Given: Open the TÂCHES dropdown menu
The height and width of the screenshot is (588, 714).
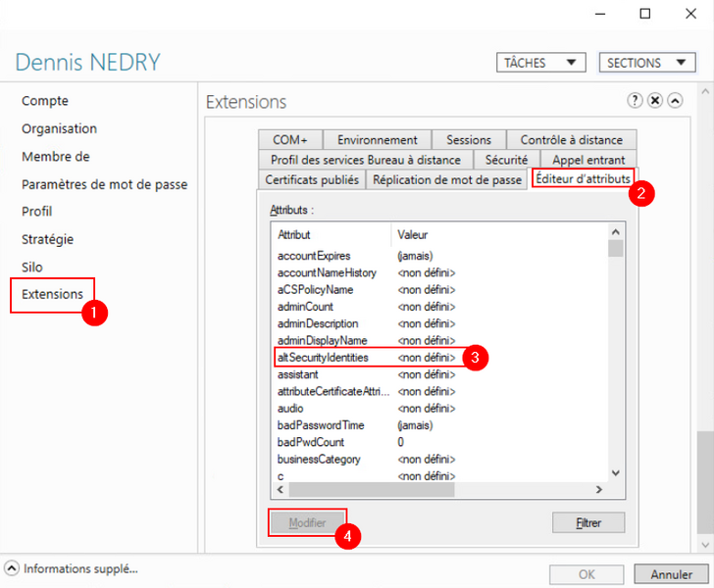Looking at the screenshot, I should 539,63.
